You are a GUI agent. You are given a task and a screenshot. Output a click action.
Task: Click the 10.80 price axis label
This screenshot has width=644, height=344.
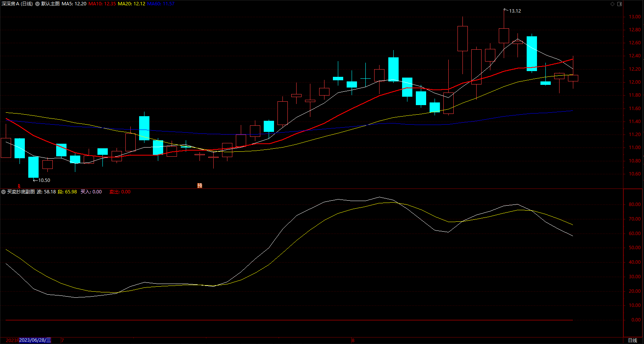pyautogui.click(x=635, y=161)
